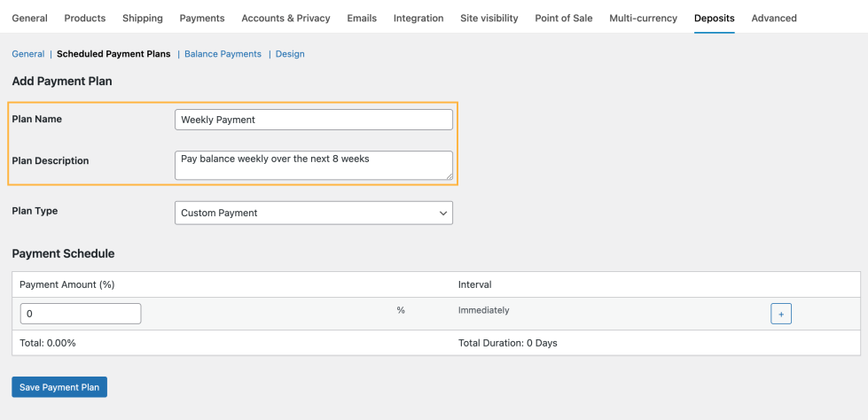Open the Site visibility tab
Screen dimensions: 868x420
[x=489, y=18]
